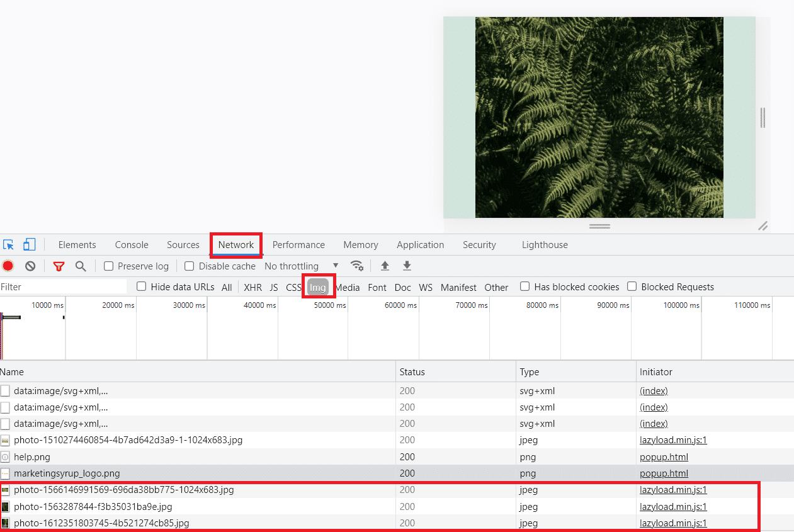The width and height of the screenshot is (794, 532).
Task: Open the Lighthouse tab
Action: [x=544, y=245]
